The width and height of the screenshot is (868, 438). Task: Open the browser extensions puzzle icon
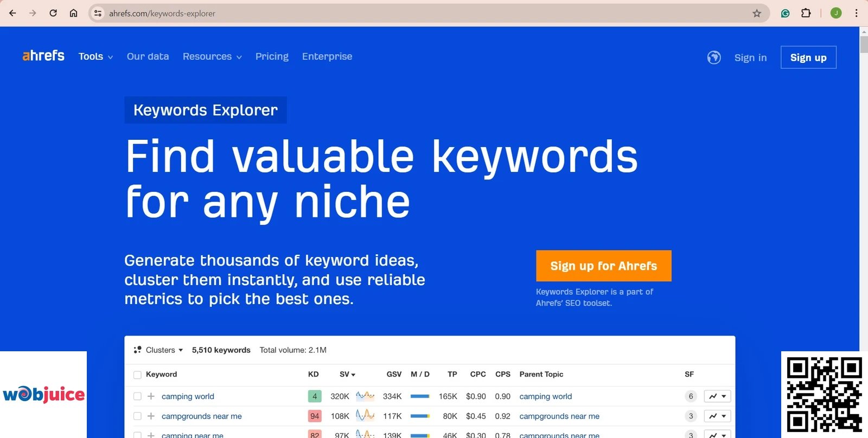click(x=806, y=13)
